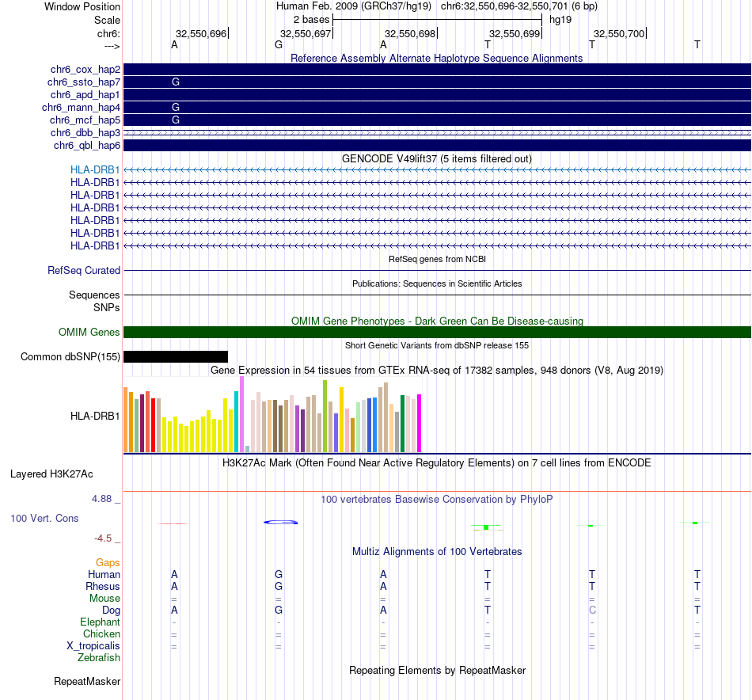Click the Multiz Alignments of 100 Vertebrates title

tap(437, 552)
